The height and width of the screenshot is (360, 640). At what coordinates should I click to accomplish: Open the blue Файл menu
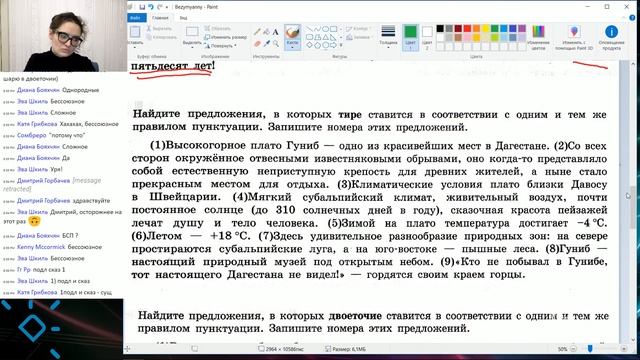(x=135, y=18)
